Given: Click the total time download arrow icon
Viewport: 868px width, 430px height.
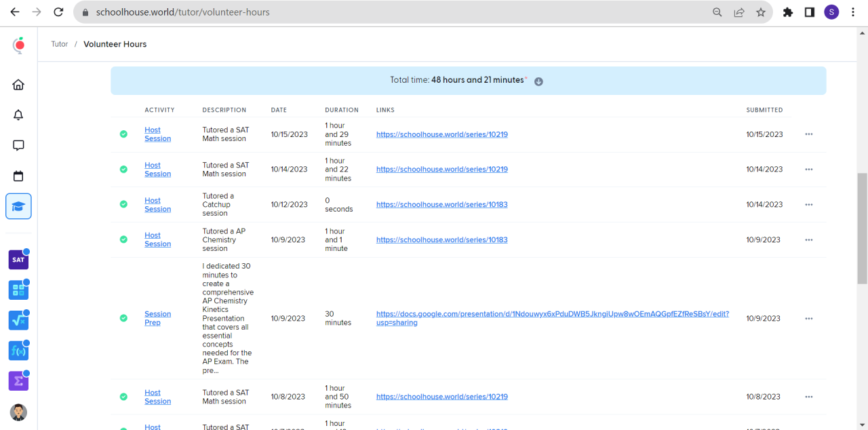Looking at the screenshot, I should click(538, 81).
